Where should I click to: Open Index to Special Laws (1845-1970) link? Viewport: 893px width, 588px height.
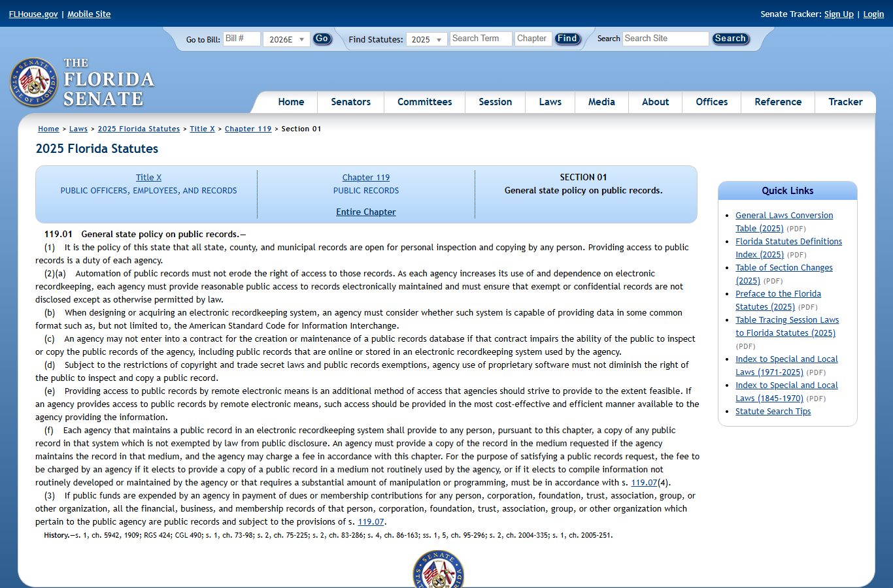coord(786,392)
